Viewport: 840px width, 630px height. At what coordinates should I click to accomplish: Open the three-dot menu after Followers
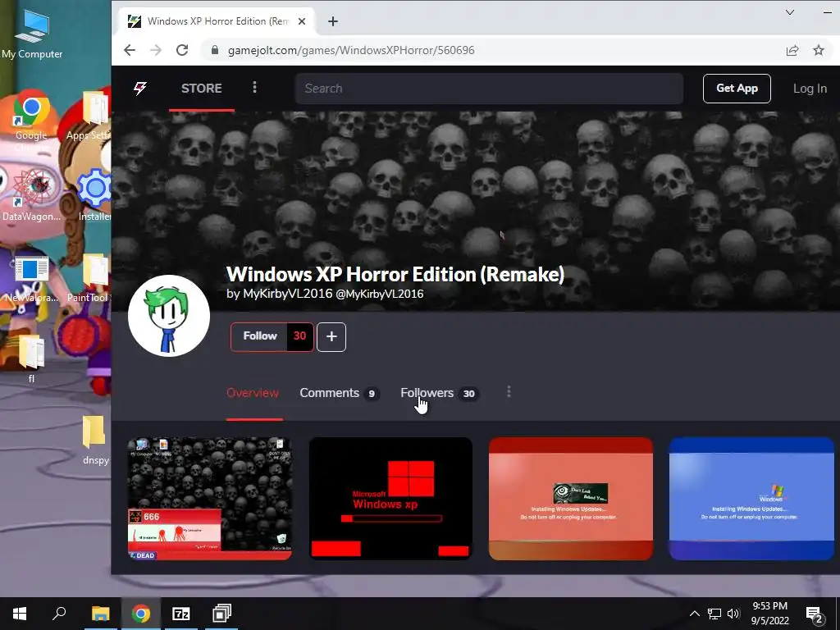tap(509, 392)
